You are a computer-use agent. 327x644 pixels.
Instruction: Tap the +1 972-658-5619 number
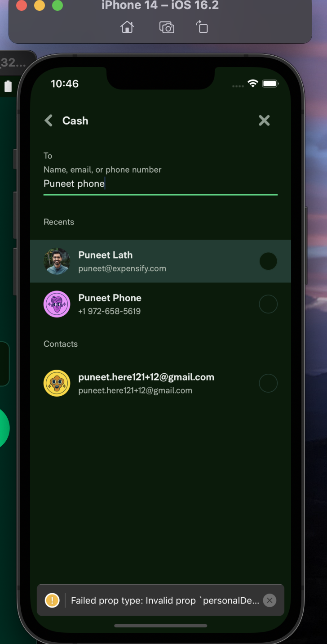[x=110, y=311]
